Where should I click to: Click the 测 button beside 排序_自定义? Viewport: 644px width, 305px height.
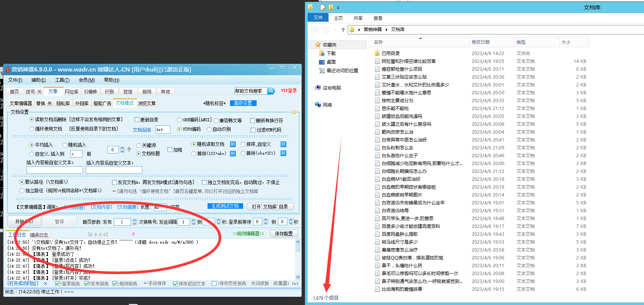pyautogui.click(x=283, y=144)
